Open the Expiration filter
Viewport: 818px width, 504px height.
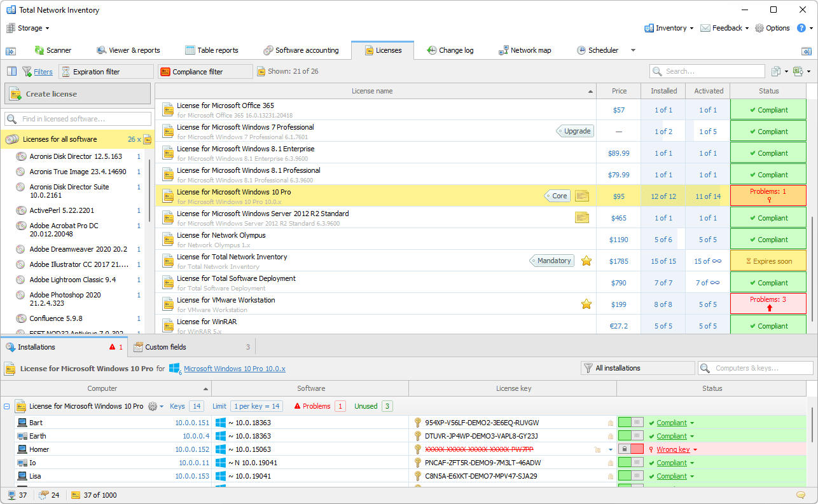(106, 72)
